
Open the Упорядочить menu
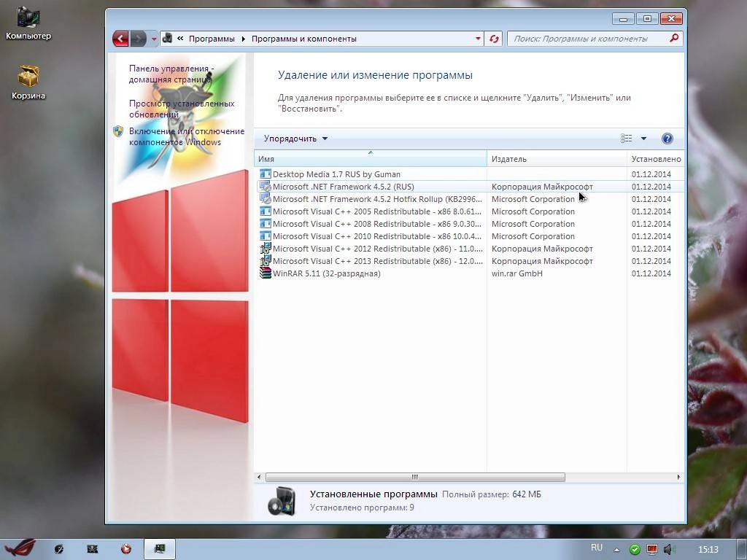pyautogui.click(x=296, y=139)
